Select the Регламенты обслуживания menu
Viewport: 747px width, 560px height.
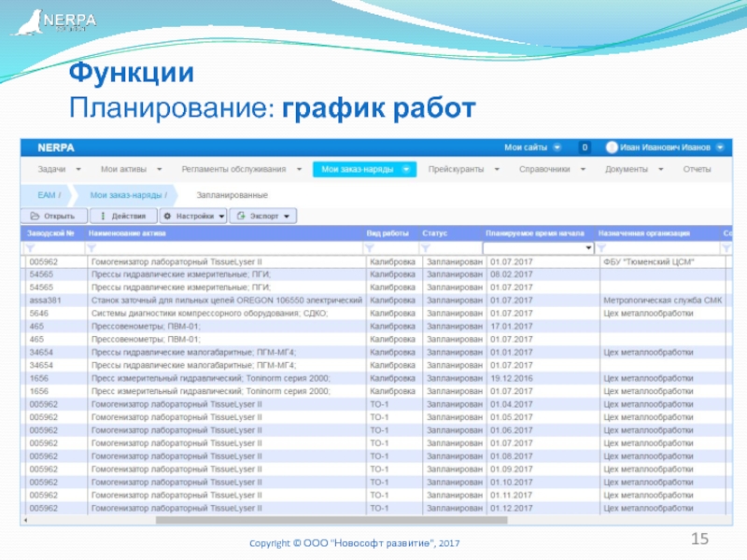point(241,170)
